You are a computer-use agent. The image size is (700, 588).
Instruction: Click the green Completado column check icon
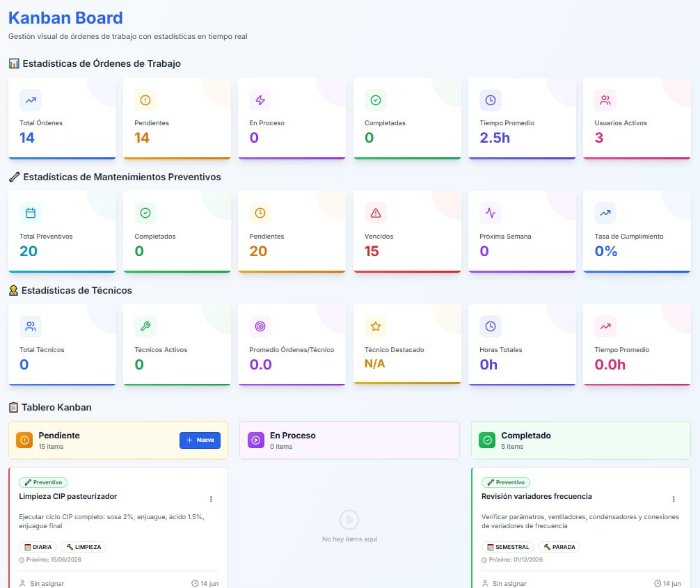pyautogui.click(x=487, y=440)
